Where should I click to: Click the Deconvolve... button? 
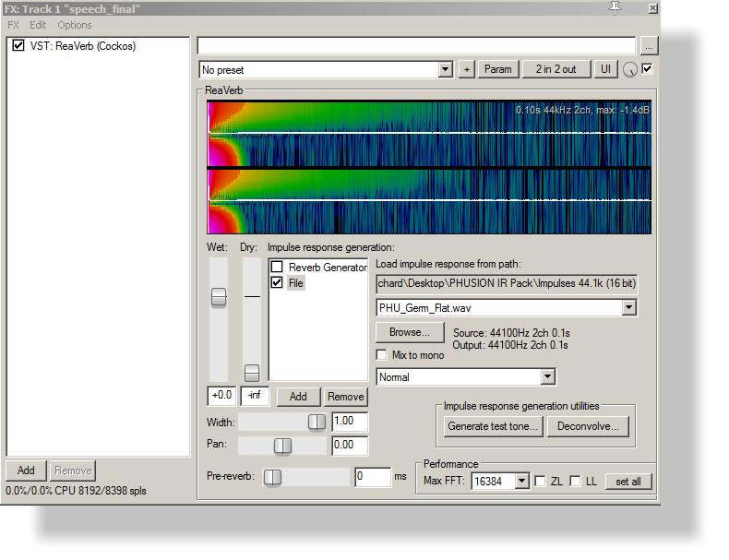point(588,426)
